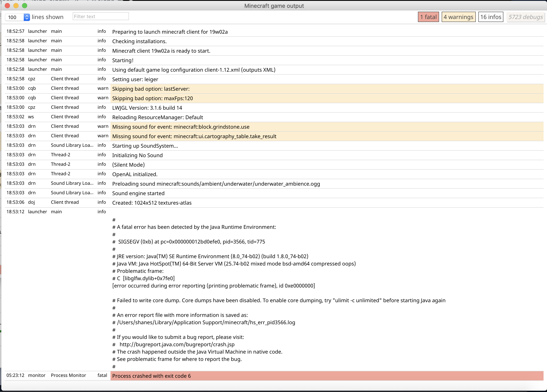Screen dimensions: 547x392
Task: Click the 100 lines count field
Action: (x=14, y=17)
